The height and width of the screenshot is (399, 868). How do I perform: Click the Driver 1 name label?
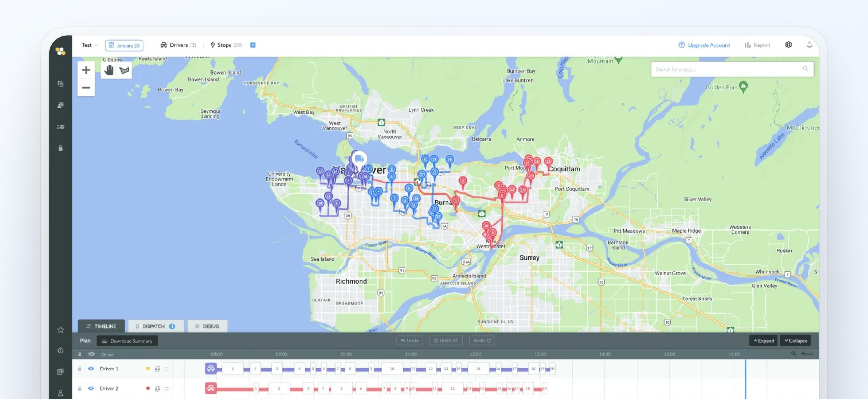109,369
